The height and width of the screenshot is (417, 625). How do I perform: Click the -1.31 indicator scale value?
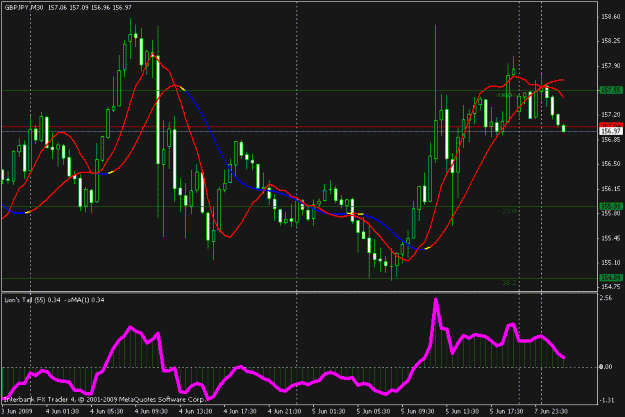coord(606,400)
